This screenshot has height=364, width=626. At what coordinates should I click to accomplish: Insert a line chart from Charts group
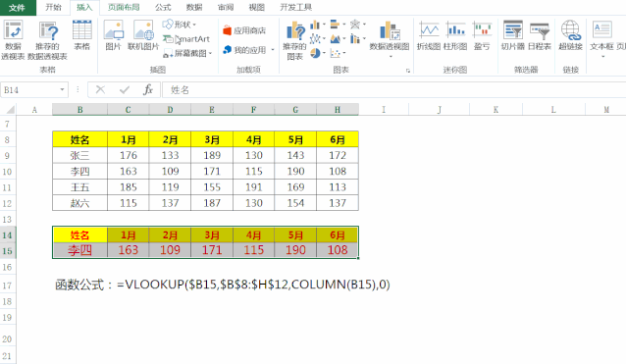click(315, 38)
